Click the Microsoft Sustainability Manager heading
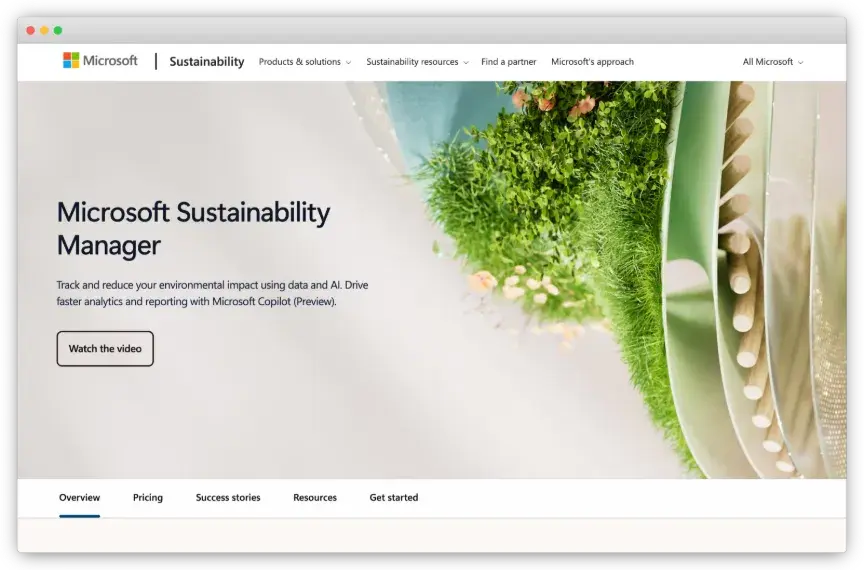This screenshot has height=570, width=864. point(193,229)
